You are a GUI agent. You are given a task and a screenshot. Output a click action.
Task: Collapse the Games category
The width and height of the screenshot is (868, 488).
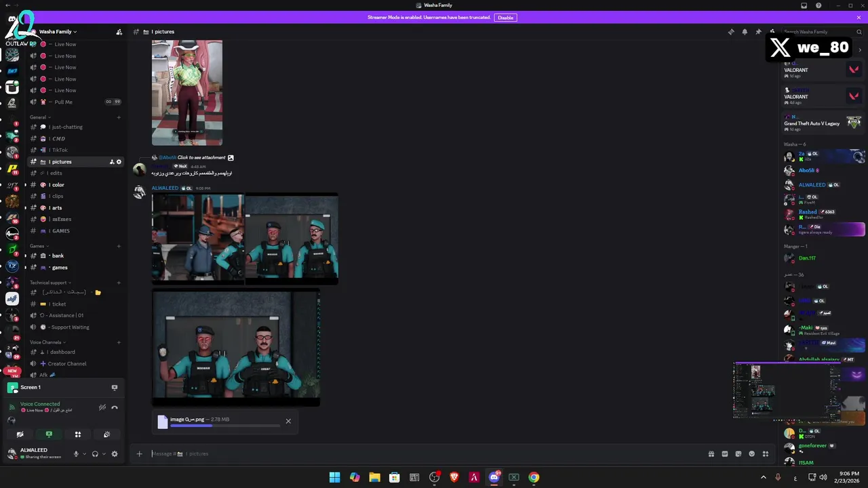coord(37,246)
